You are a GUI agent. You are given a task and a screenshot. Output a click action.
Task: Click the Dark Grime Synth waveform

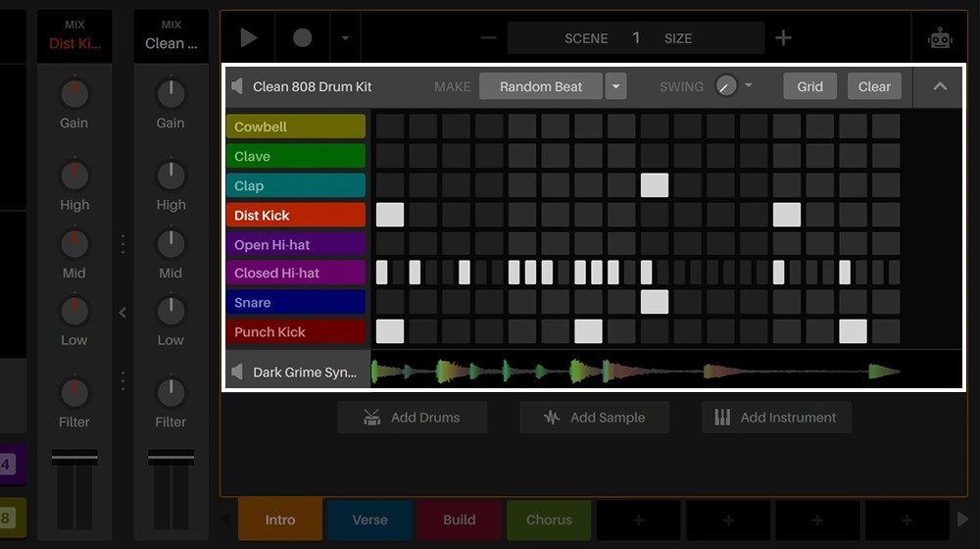pyautogui.click(x=636, y=372)
